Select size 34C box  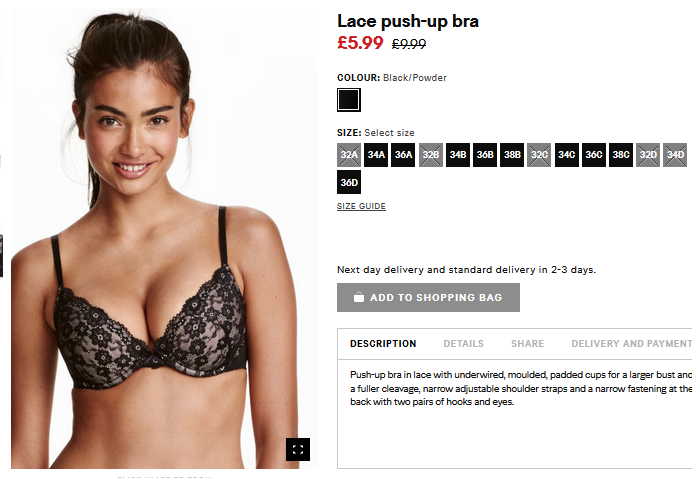pyautogui.click(x=567, y=155)
